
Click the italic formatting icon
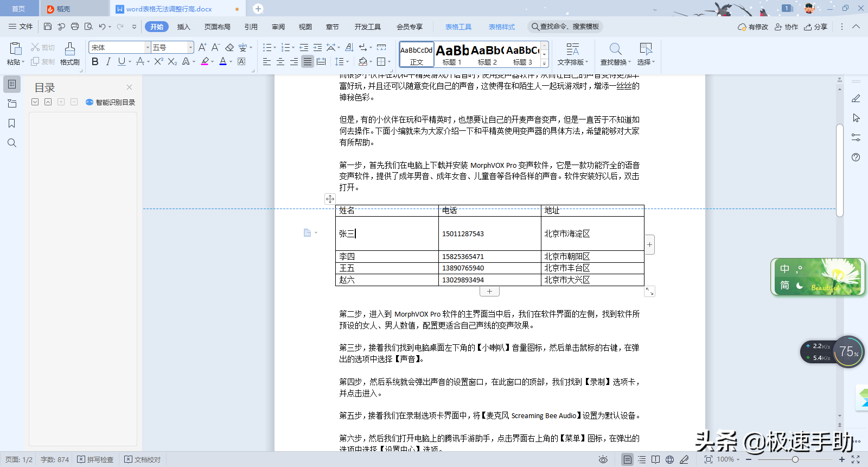click(108, 62)
